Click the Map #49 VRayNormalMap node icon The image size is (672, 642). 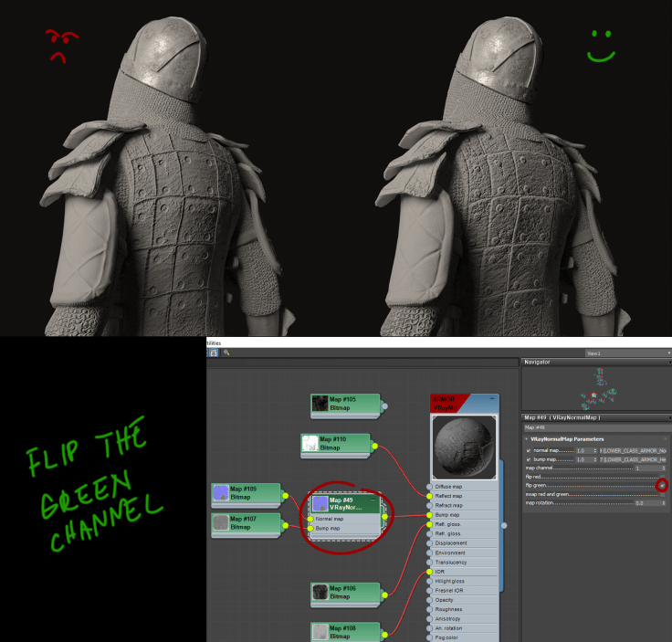tap(320, 504)
